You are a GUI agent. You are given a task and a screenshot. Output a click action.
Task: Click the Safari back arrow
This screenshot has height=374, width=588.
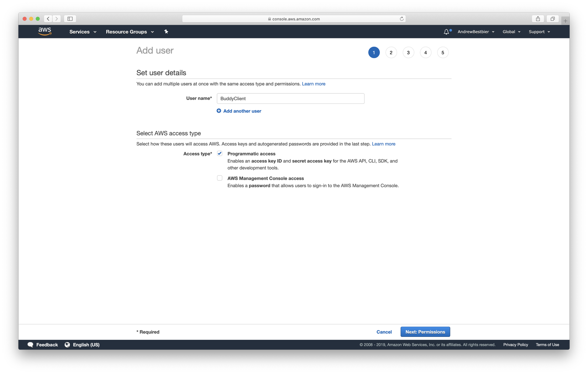pos(48,19)
